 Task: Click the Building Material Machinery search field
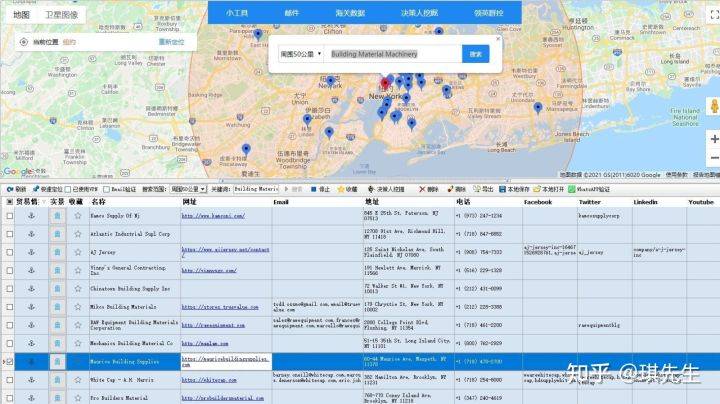tap(393, 54)
